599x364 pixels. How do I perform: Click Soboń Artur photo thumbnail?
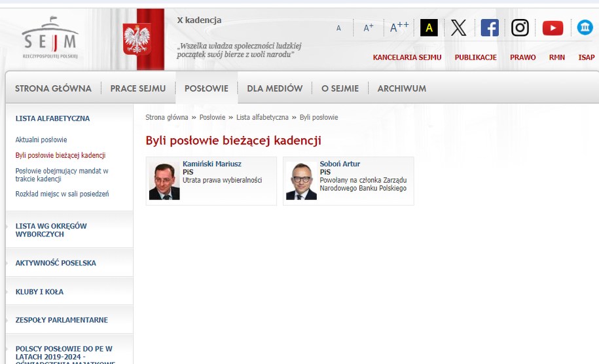click(301, 181)
